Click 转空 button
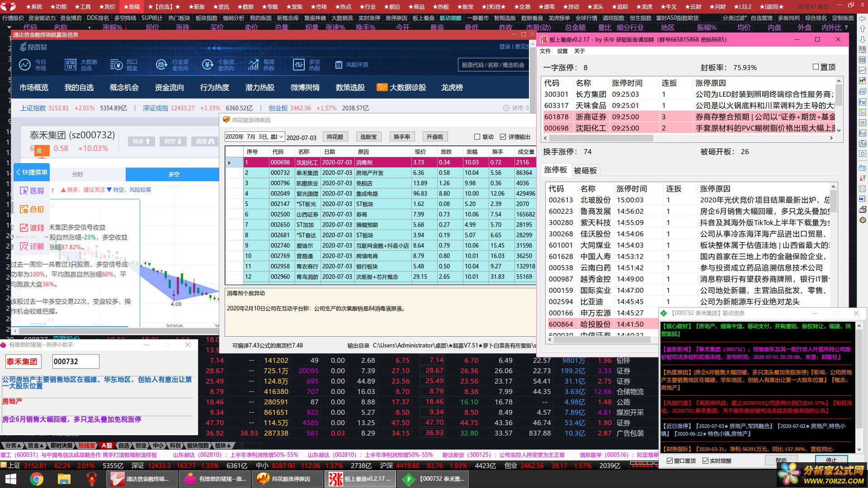Screen dimensions: 868x488 (x=173, y=141)
